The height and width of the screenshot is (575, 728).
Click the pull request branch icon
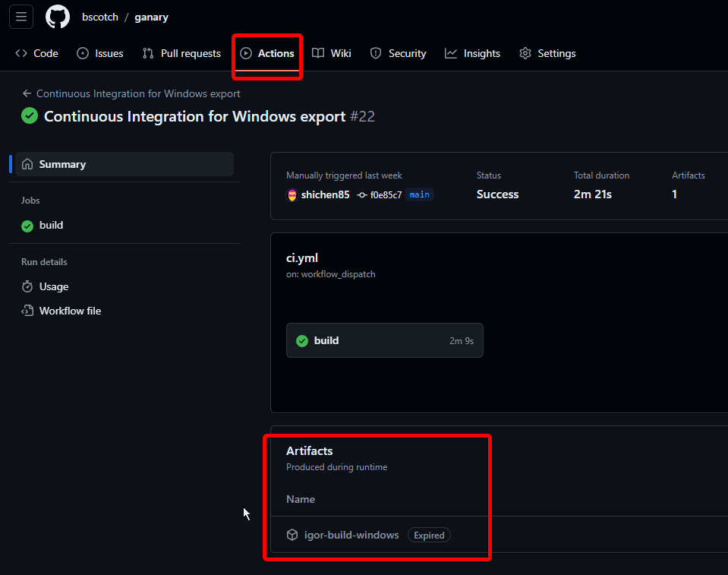148,53
